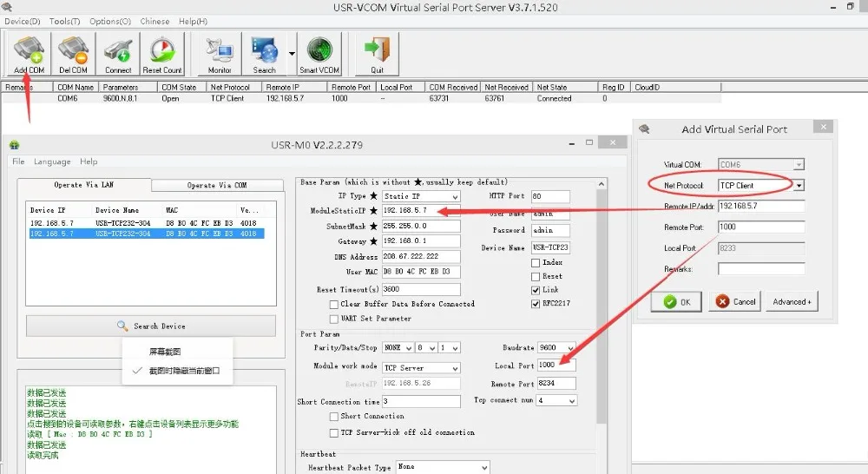Enable UART Set Parameter checkbox
868x474 pixels.
pyautogui.click(x=334, y=319)
